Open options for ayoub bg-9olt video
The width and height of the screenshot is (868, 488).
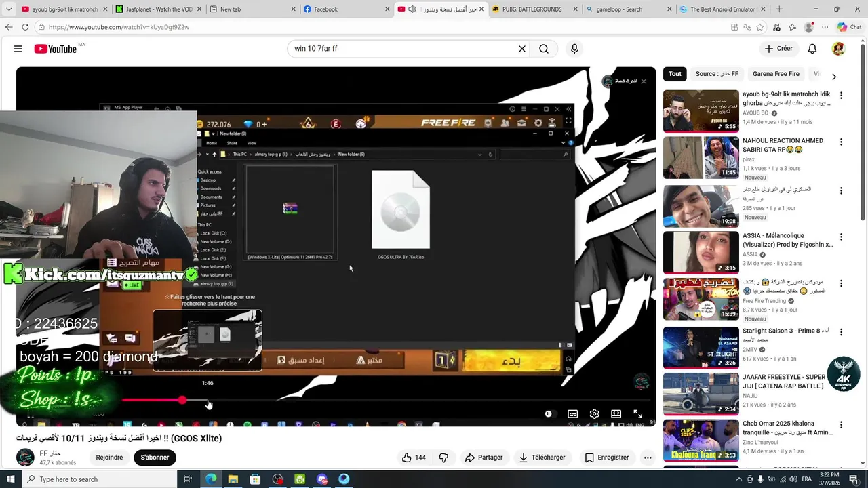coord(841,96)
